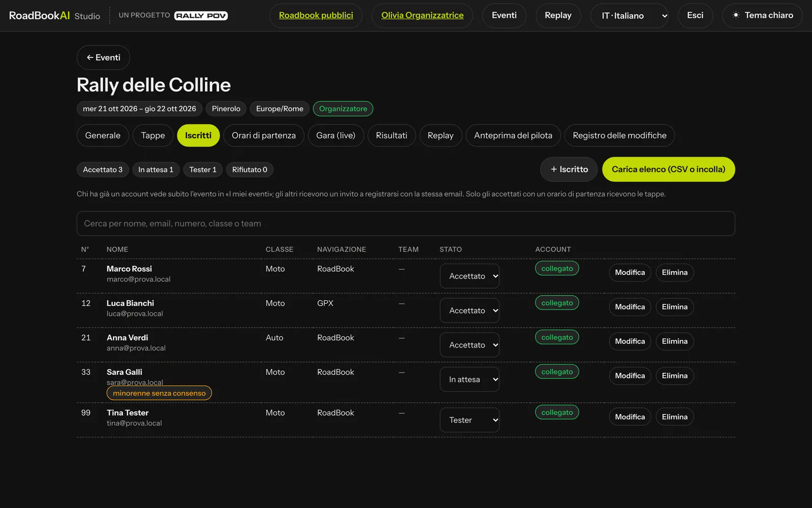Screen dimensions: 812x508
Task: Open the Gara (live) tab
Action: [x=336, y=136]
